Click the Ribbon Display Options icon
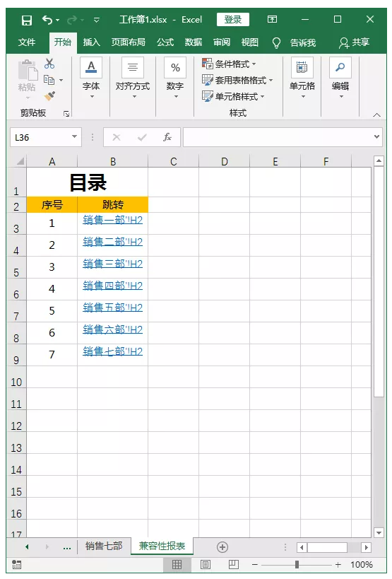Viewport: 392px width, 579px height. pyautogui.click(x=272, y=19)
